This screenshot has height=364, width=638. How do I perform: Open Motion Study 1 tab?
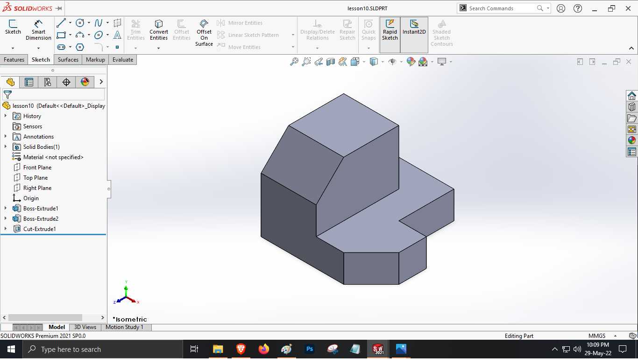(124, 327)
